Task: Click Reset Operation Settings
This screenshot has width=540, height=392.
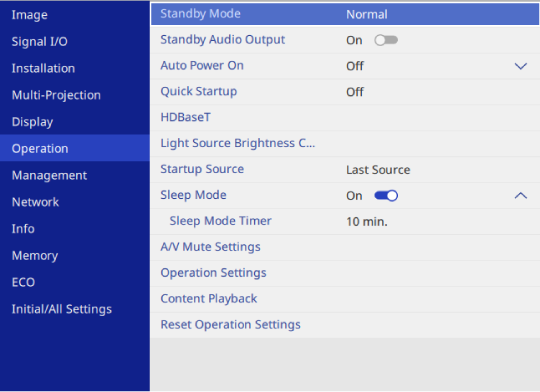Action: click(x=345, y=325)
